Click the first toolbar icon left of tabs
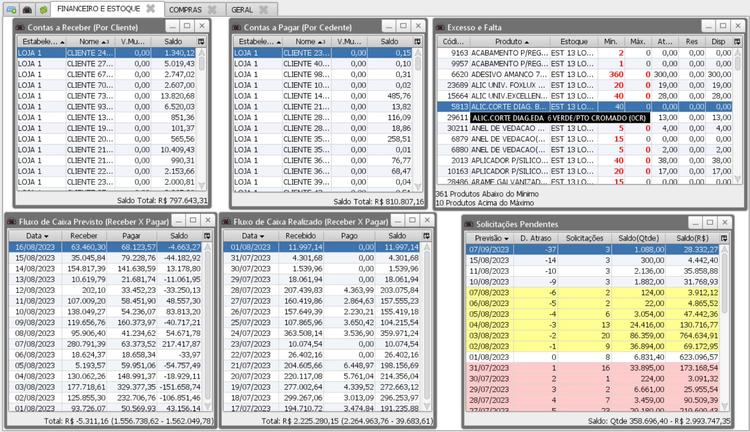Image resolution: width=750 pixels, height=432 pixels. coord(9,8)
